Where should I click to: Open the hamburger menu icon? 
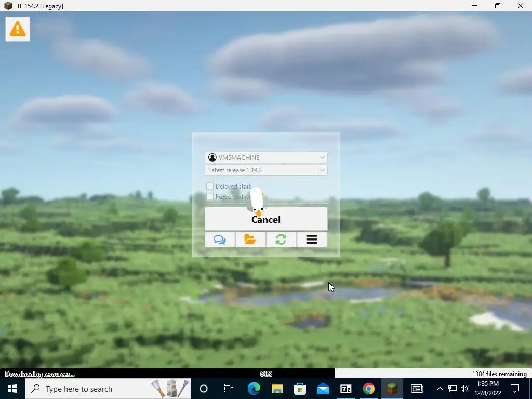(312, 240)
